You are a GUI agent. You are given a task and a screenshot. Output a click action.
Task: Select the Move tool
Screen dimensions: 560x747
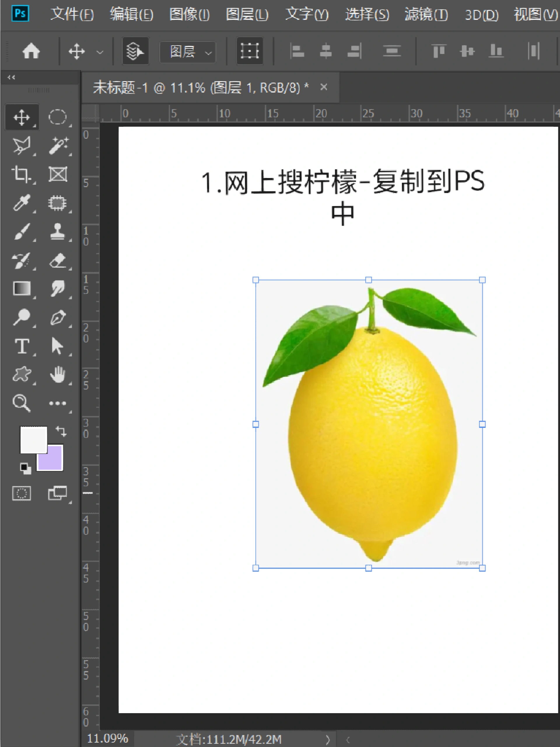(22, 118)
